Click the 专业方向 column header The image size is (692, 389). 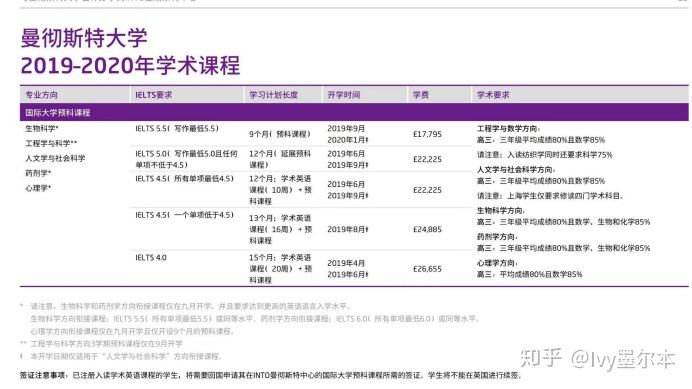41,95
